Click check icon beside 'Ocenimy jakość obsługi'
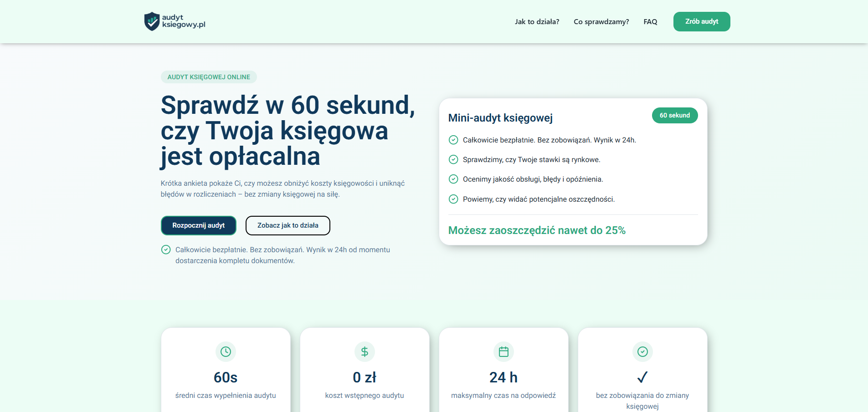Screen dimensions: 868x412 (x=453, y=179)
